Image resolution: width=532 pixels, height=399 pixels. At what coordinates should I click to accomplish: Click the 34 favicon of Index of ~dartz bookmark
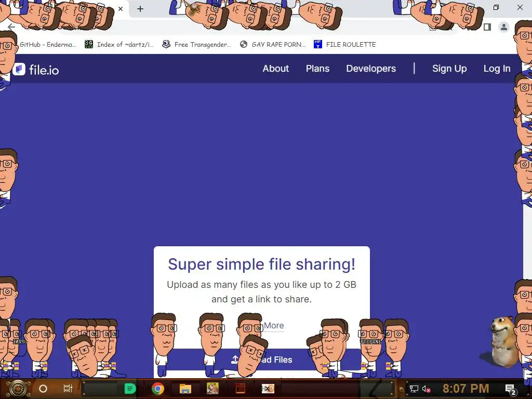(x=88, y=44)
